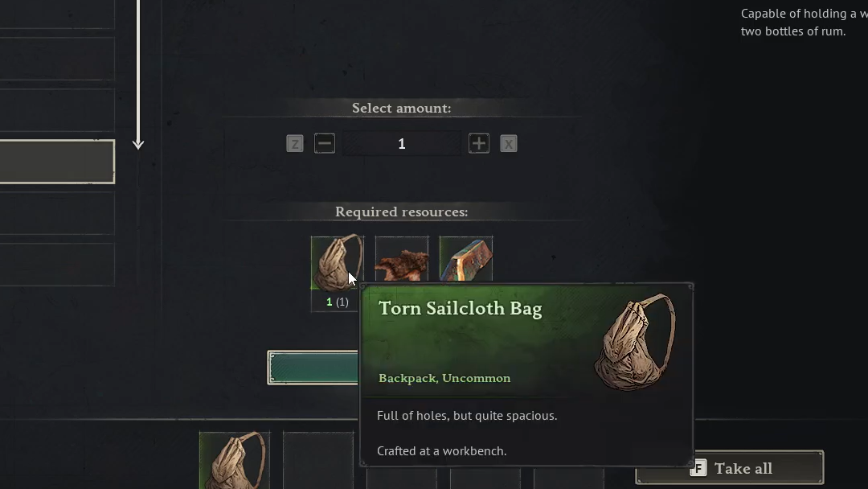Click the F key icon on Take all
The image size is (868, 489).
coord(698,468)
